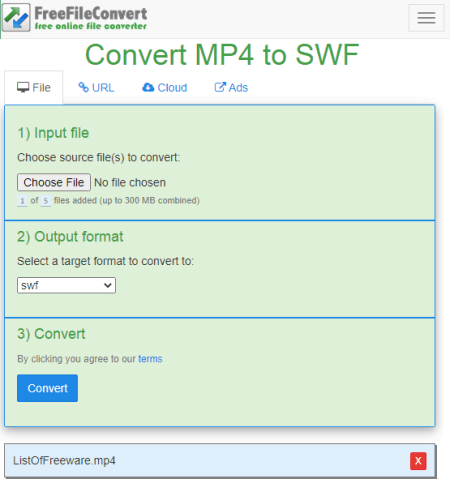Click the ListOfFreeware.mp4 file name
Viewport: 450px width, 479px height.
click(x=64, y=461)
